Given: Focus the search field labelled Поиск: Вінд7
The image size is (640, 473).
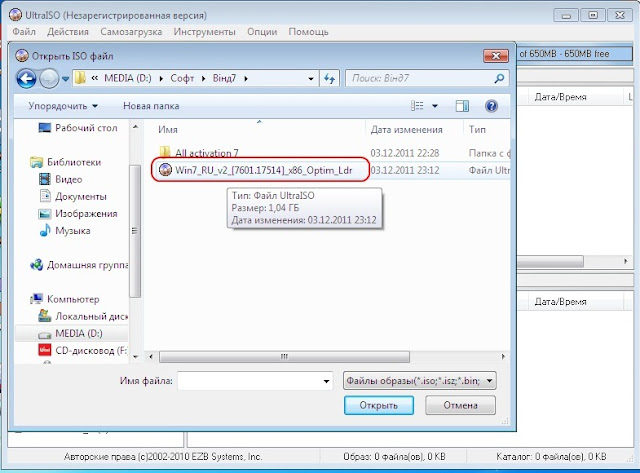Looking at the screenshot, I should (x=427, y=78).
